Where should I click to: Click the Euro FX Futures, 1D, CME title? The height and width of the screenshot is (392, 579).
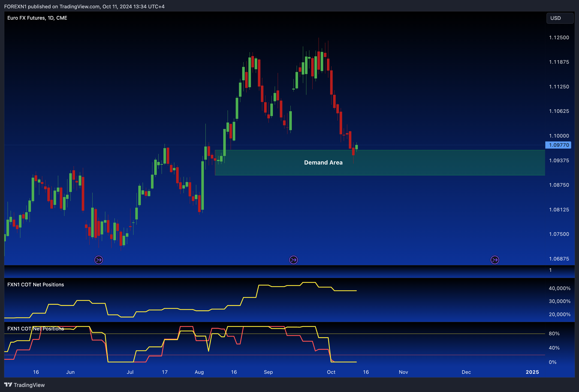pos(37,18)
